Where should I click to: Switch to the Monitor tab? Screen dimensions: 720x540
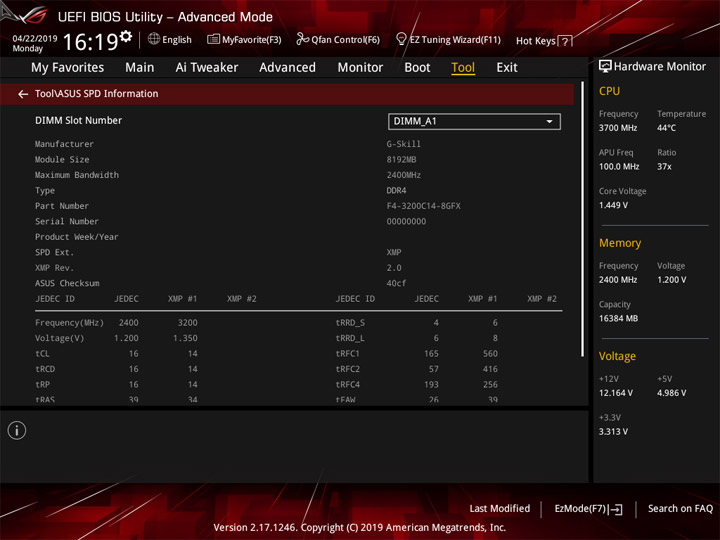360,68
